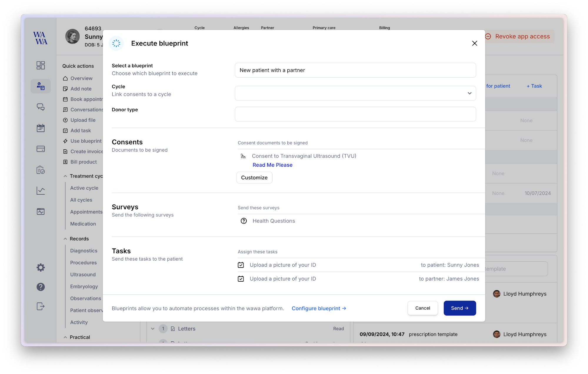This screenshot has height=374, width=588.
Task: Open the settings gear icon
Action: (41, 267)
